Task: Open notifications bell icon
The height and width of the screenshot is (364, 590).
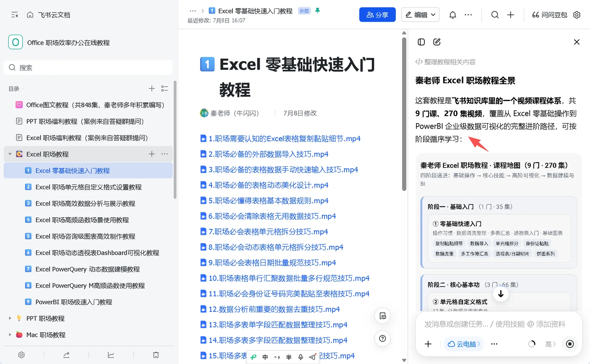Action: (x=453, y=15)
